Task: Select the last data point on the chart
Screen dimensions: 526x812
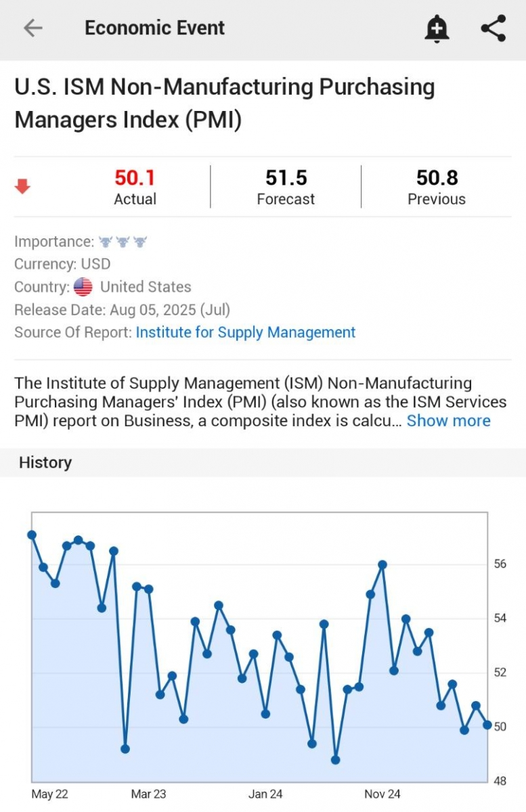Action: click(487, 725)
